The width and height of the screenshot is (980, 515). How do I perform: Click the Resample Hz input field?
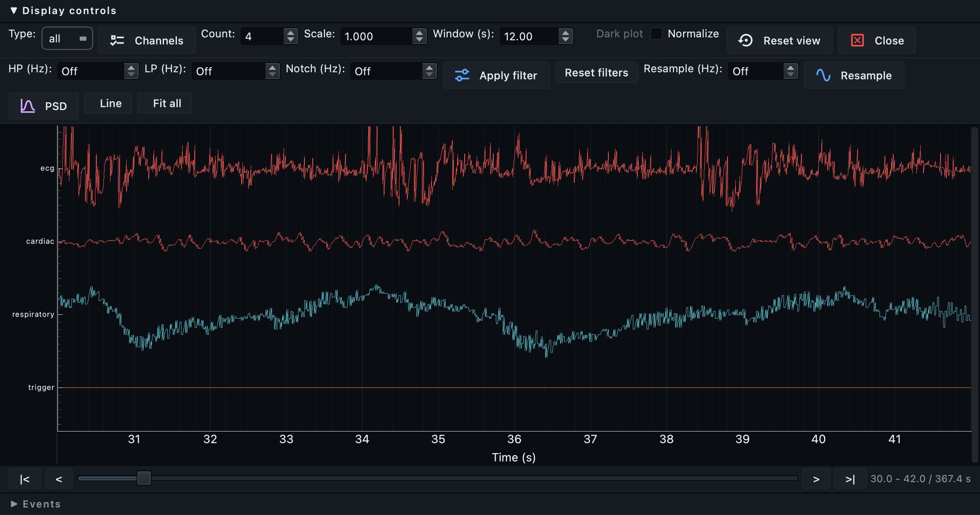[x=756, y=71]
